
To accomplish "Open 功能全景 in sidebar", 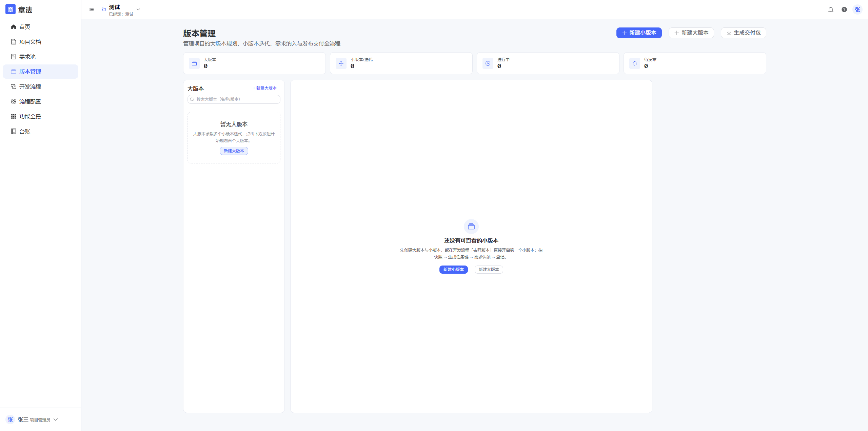I will point(40,116).
